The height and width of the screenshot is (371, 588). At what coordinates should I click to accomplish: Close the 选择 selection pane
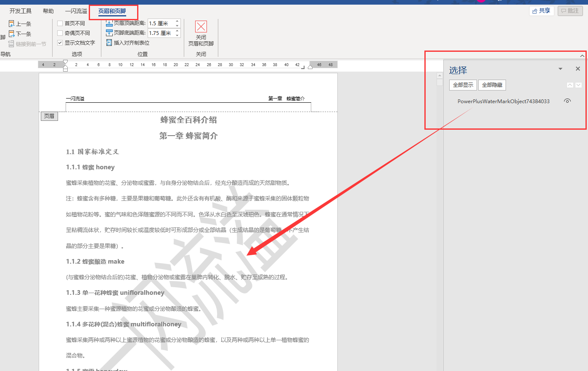coord(578,69)
